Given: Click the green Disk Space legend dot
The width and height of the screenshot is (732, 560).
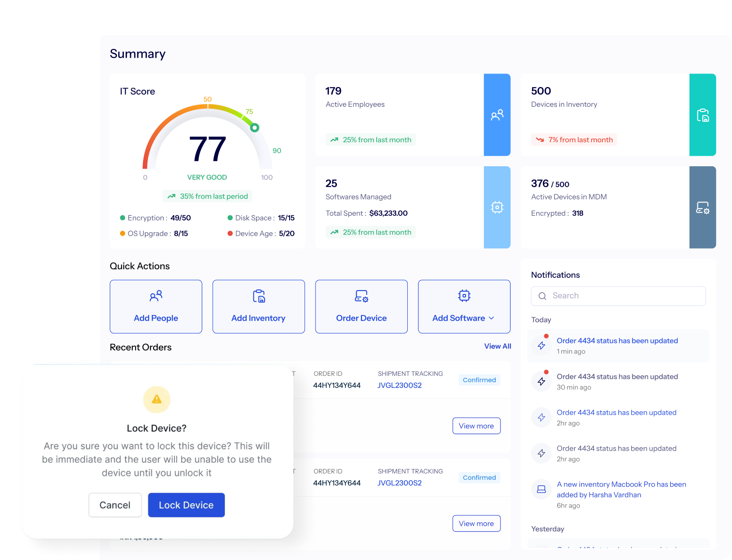Looking at the screenshot, I should pyautogui.click(x=230, y=218).
